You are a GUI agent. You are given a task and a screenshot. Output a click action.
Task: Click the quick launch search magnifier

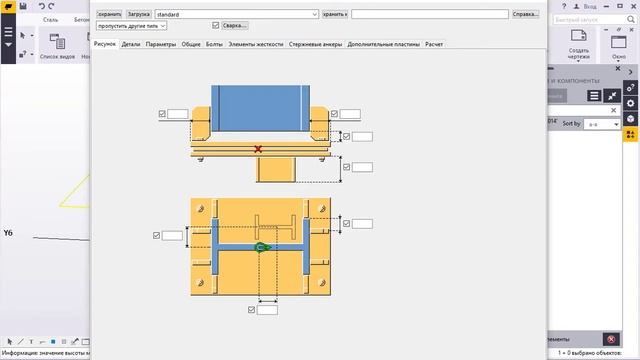(x=631, y=20)
